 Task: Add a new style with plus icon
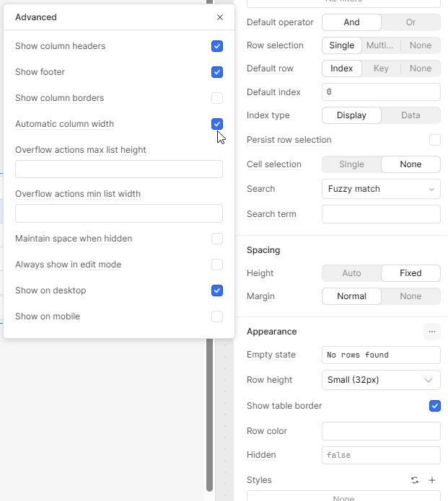click(x=432, y=480)
